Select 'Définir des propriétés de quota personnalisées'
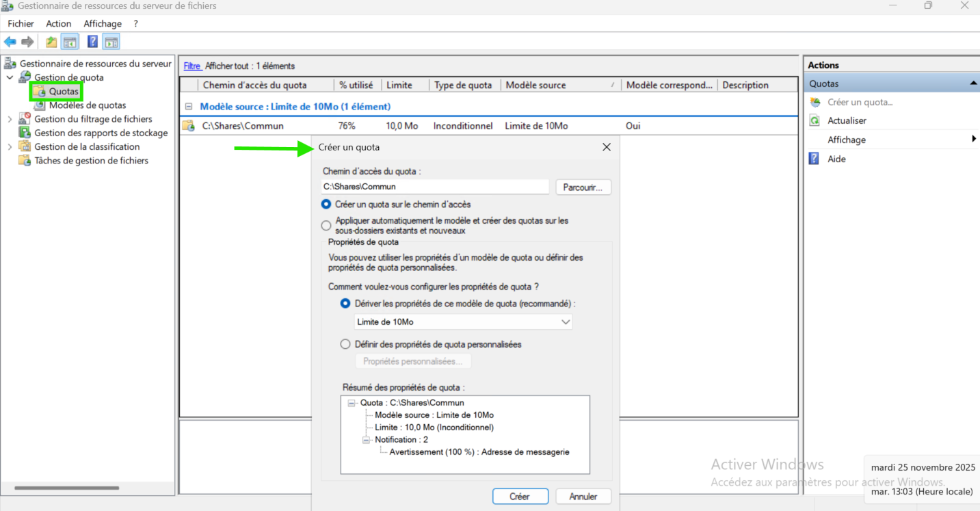 pyautogui.click(x=345, y=344)
